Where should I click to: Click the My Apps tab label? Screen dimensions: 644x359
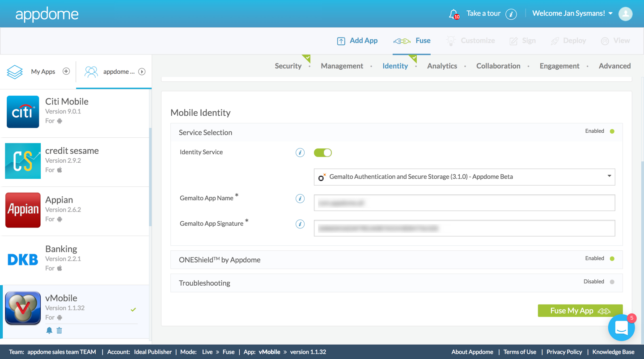tap(43, 72)
